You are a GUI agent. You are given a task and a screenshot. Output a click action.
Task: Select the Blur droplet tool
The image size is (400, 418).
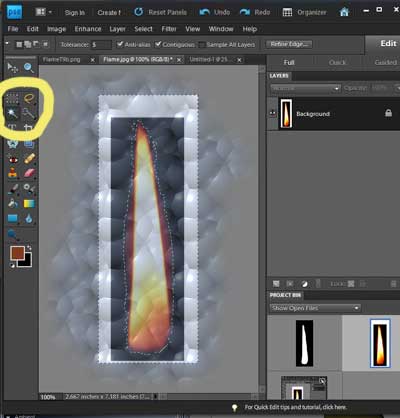(x=29, y=218)
